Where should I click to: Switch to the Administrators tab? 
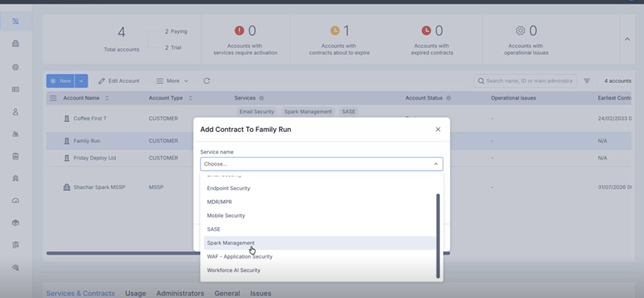180,293
